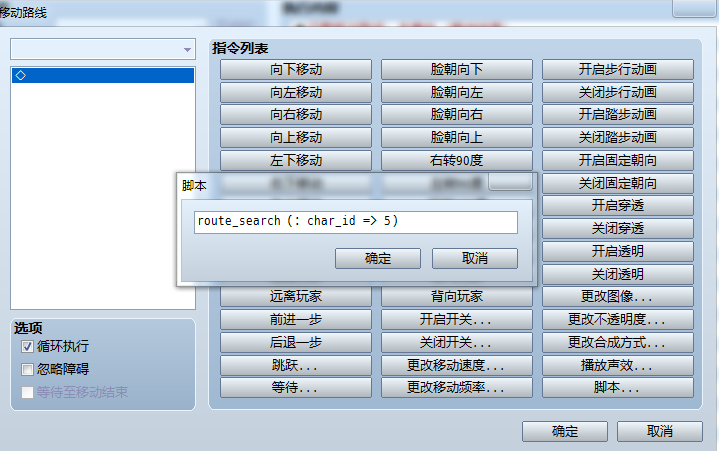Open 关闭开关... command
The height and width of the screenshot is (451, 719).
[457, 342]
